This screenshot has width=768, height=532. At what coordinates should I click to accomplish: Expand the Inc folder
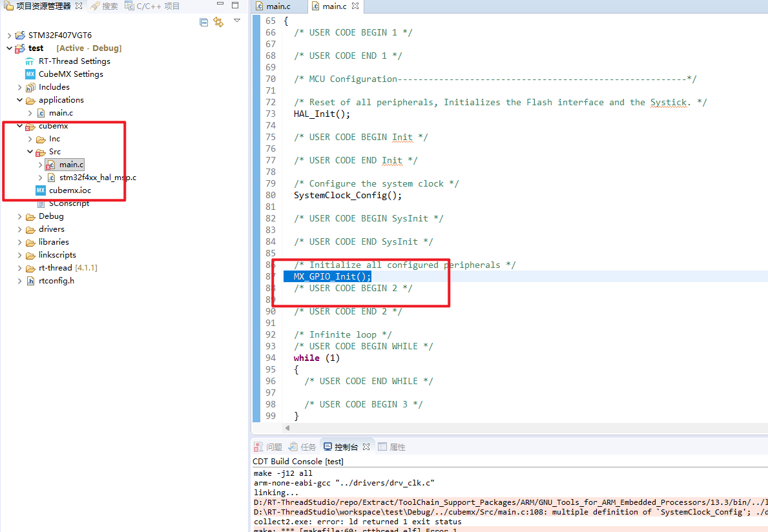tap(30, 139)
